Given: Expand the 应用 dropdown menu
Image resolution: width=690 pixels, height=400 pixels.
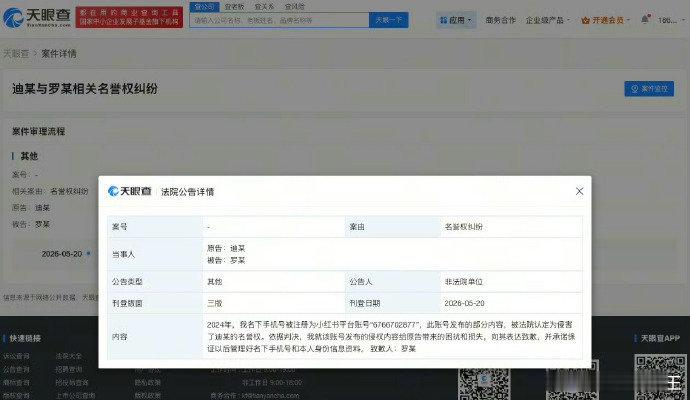Looking at the screenshot, I should 456,20.
